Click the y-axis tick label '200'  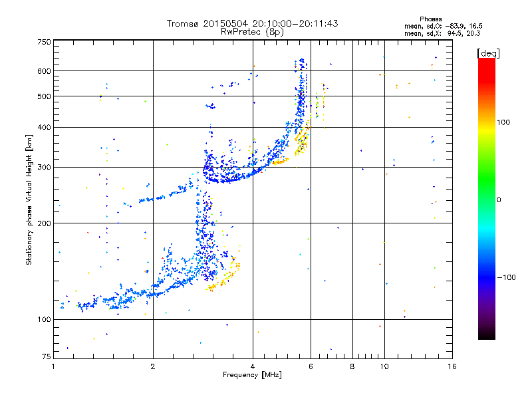pyautogui.click(x=44, y=223)
